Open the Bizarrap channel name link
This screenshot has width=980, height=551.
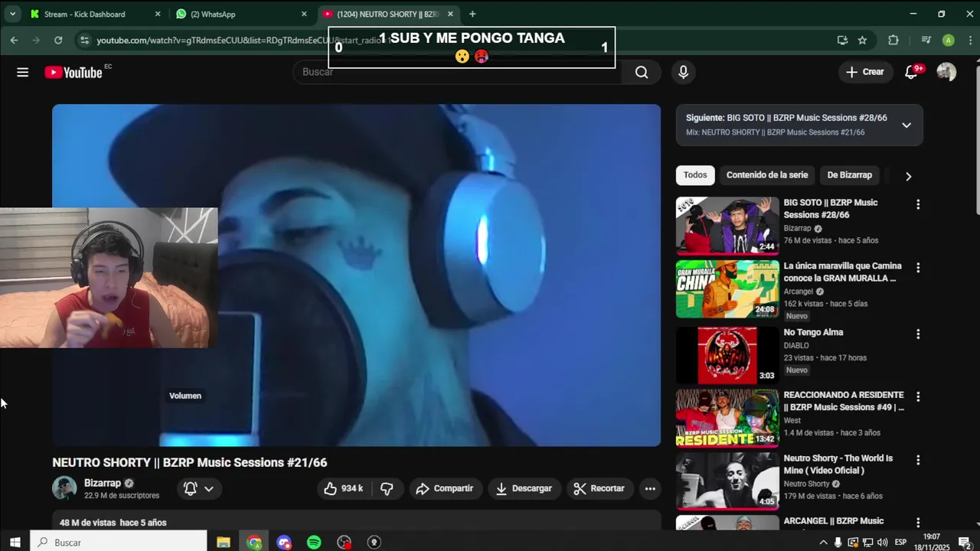click(x=103, y=483)
